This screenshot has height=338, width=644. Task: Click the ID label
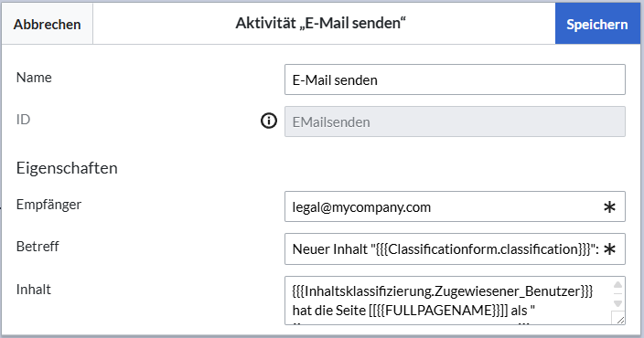[x=23, y=120]
